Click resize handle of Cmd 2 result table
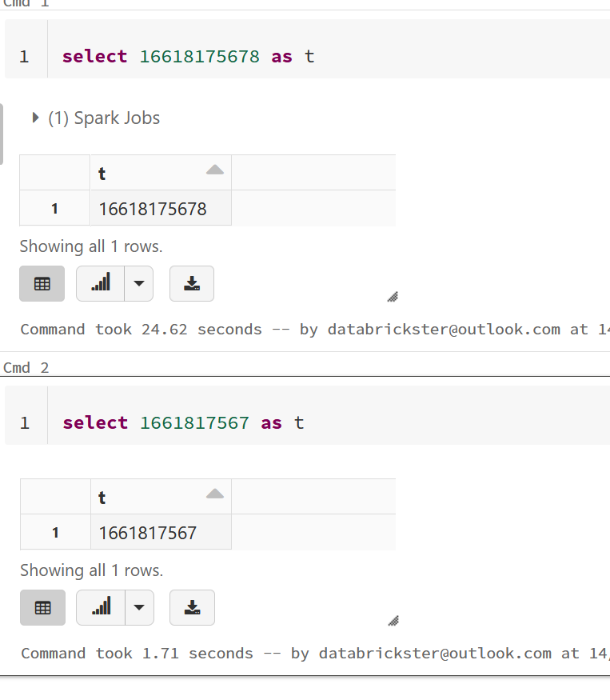The image size is (610, 700). pos(392,621)
